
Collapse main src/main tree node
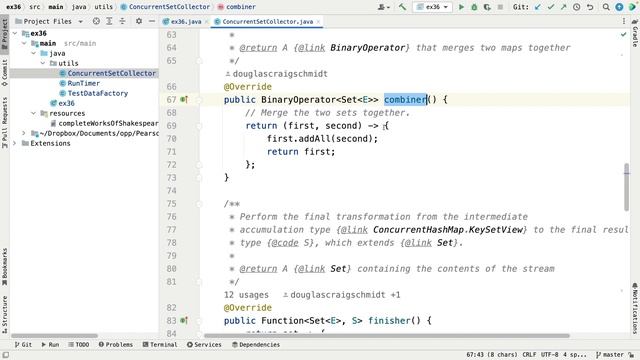pyautogui.click(x=24, y=43)
